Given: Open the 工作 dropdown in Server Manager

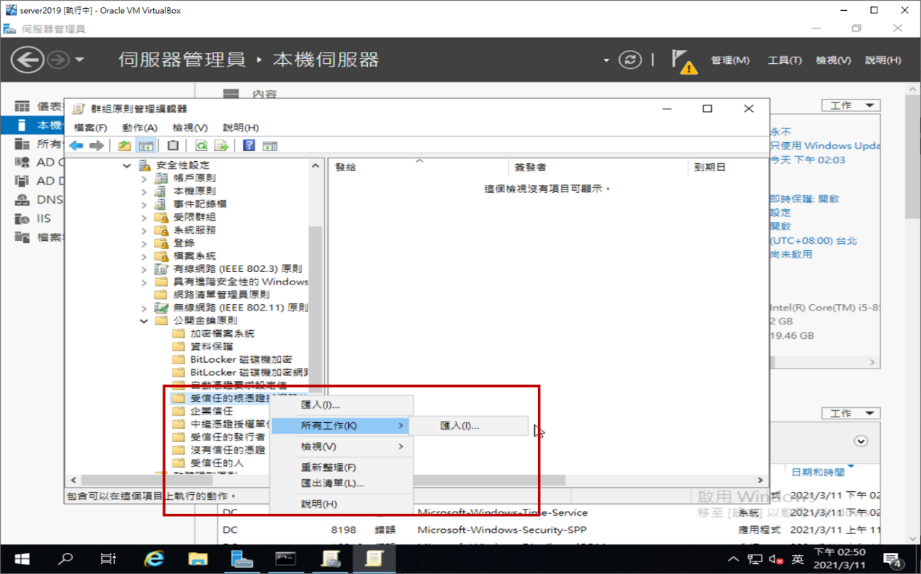Looking at the screenshot, I should (849, 105).
